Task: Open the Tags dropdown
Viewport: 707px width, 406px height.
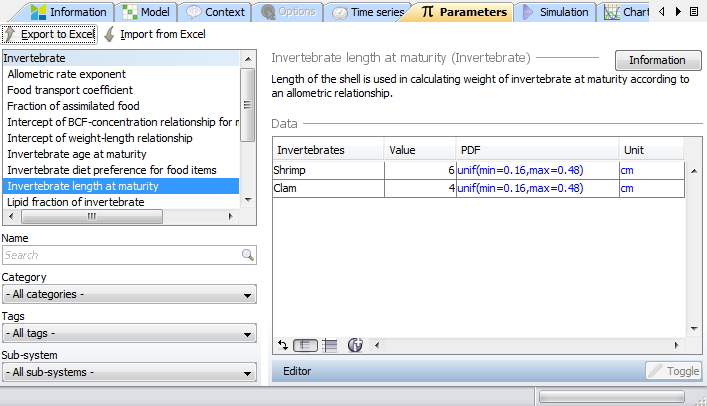Action: pos(129,334)
